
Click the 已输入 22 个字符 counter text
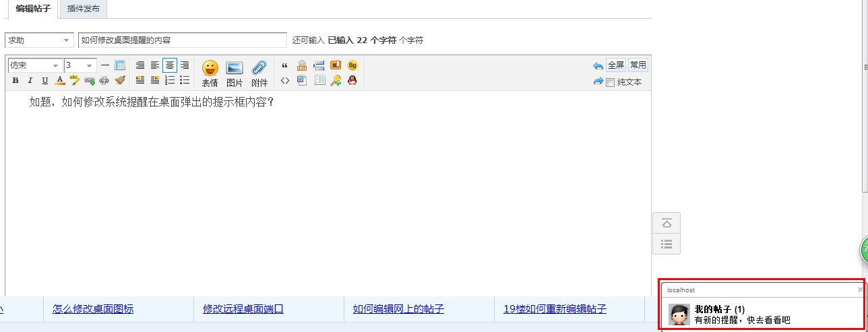coord(362,40)
